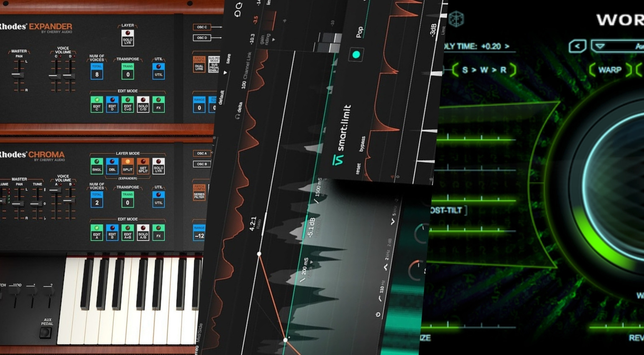Toggle the teal learn dot in smart:limit
644x355 pixels.
356,54
